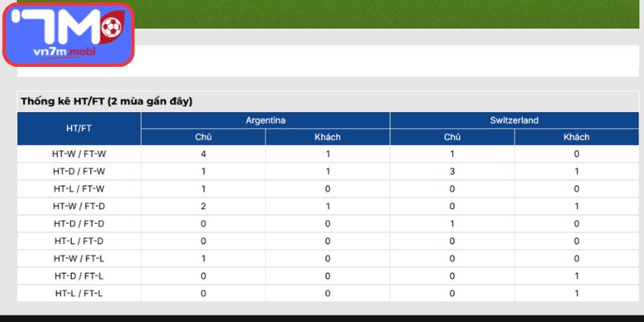
Task: Click Argentina Chủ value 2 in HT-W / FT-D row
Action: click(x=204, y=207)
